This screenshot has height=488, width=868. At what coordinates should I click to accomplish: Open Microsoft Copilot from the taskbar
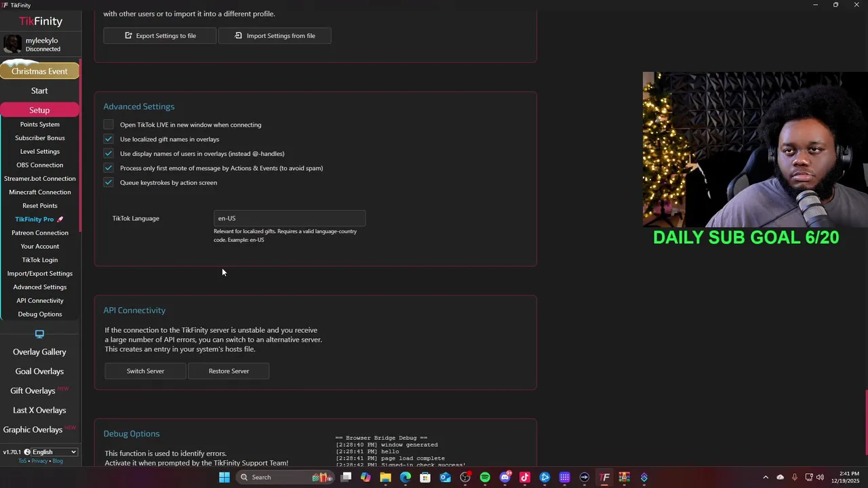pos(366,477)
